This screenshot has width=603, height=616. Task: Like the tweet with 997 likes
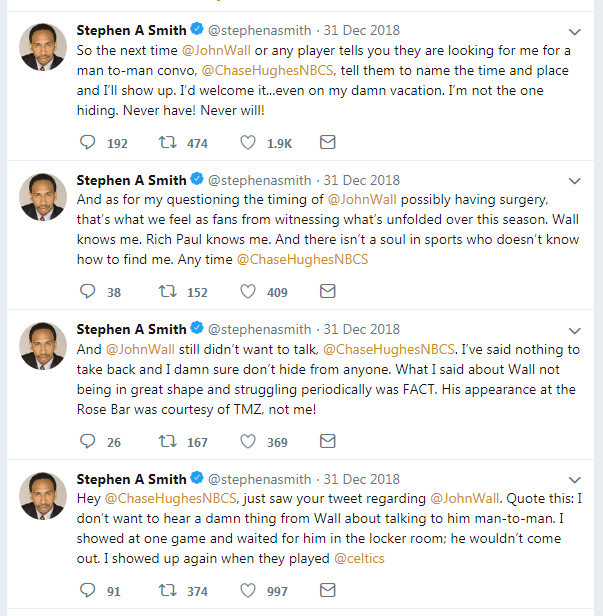(248, 591)
